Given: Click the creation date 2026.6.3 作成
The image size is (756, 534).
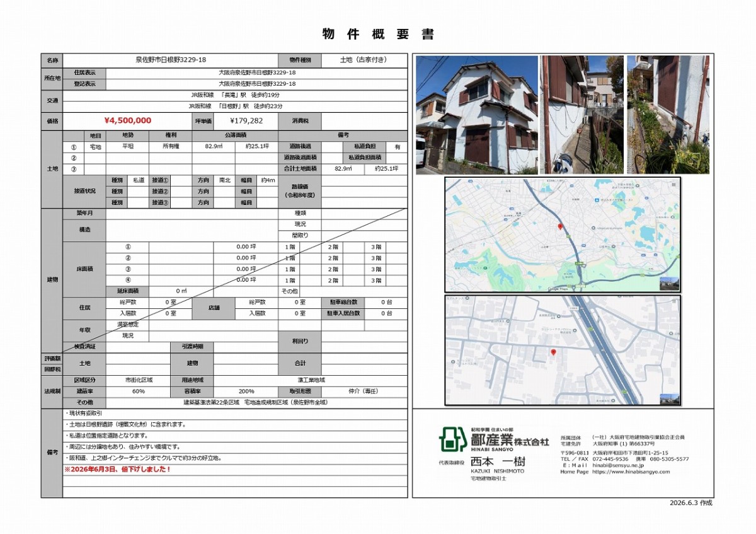Looking at the screenshot, I should (x=691, y=503).
